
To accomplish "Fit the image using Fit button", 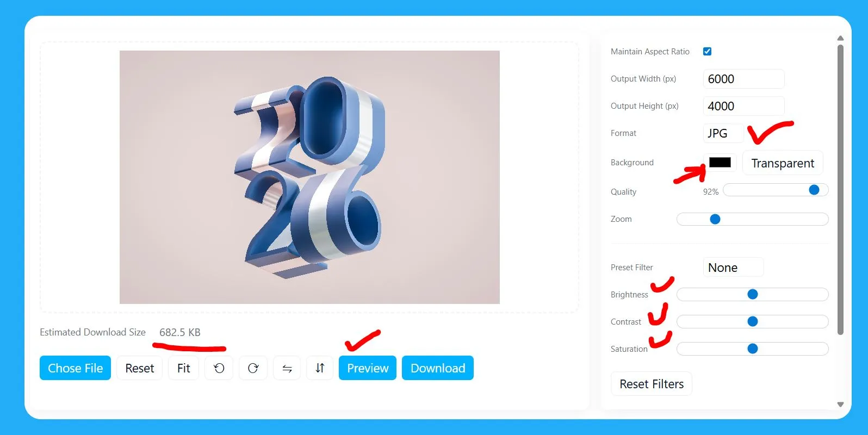I will 184,368.
